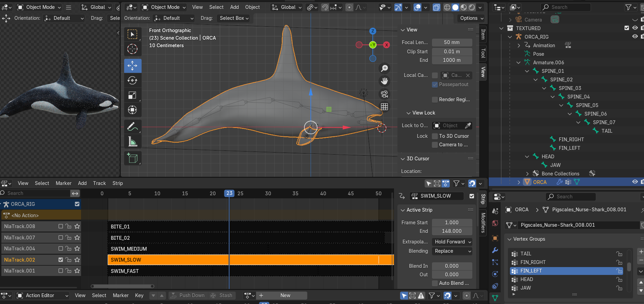The image size is (644, 304).
Task: Activate the Rotate tool
Action: click(x=132, y=80)
